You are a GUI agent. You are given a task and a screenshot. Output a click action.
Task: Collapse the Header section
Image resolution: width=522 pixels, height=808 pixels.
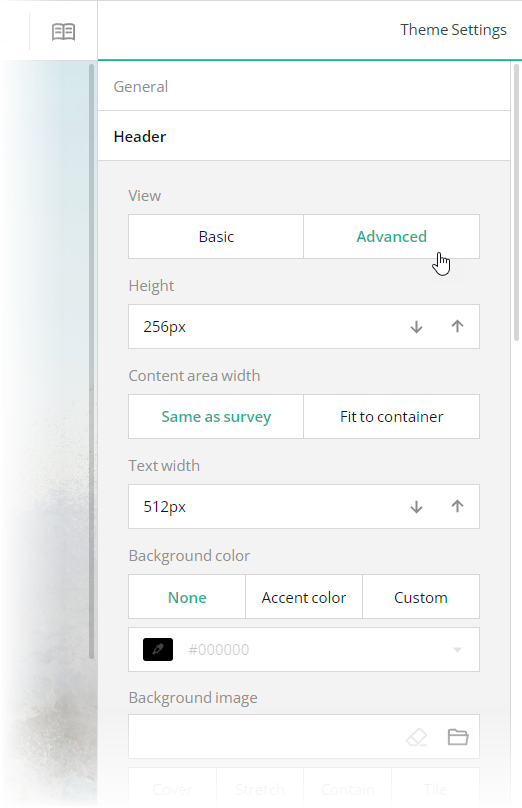click(x=304, y=136)
